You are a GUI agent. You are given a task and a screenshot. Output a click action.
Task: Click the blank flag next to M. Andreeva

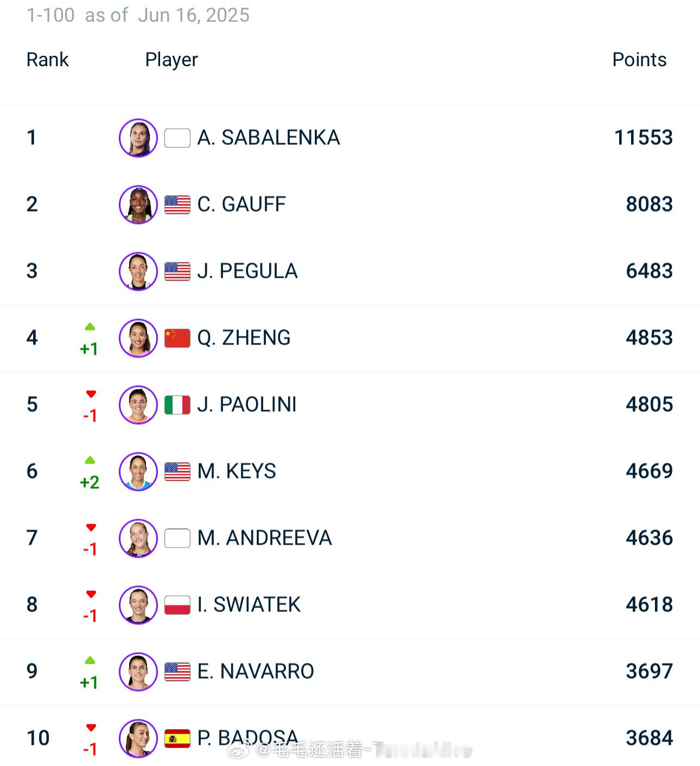[x=177, y=538]
